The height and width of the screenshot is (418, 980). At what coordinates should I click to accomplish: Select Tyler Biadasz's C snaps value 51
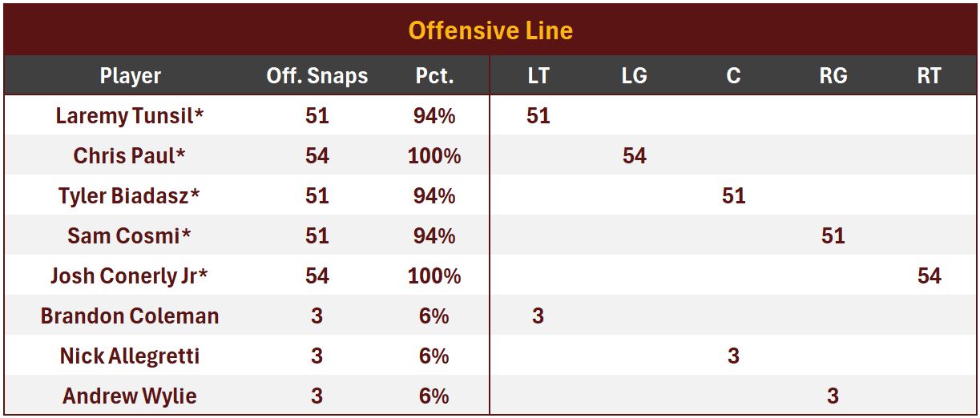point(733,196)
